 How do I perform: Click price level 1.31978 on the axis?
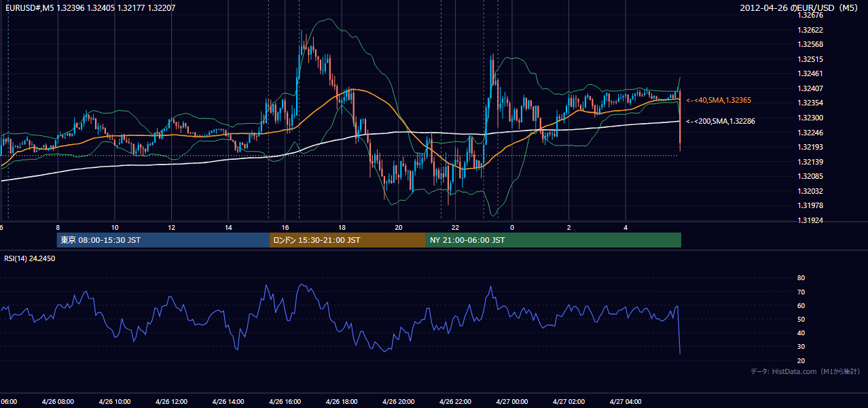pyautogui.click(x=811, y=205)
